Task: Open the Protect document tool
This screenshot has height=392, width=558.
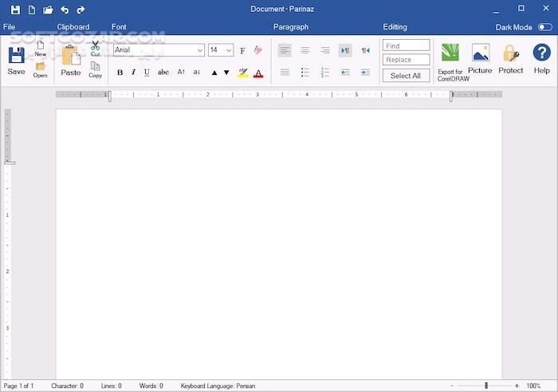Action: [x=511, y=54]
